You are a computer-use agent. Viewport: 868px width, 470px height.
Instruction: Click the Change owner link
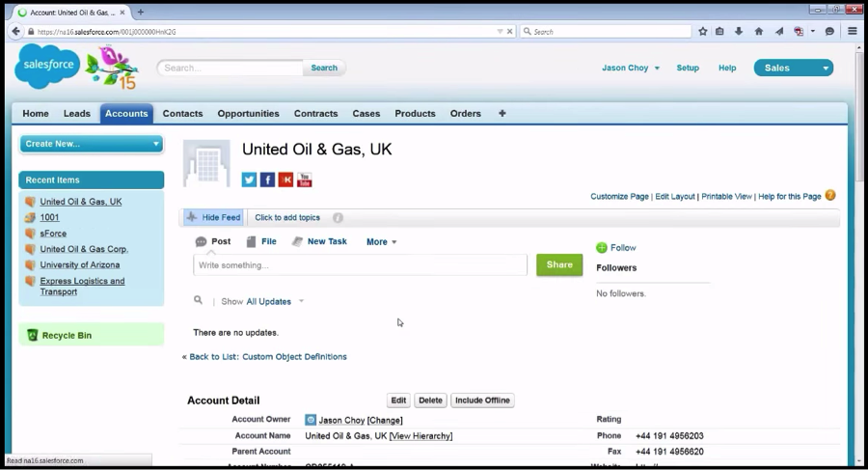point(385,420)
